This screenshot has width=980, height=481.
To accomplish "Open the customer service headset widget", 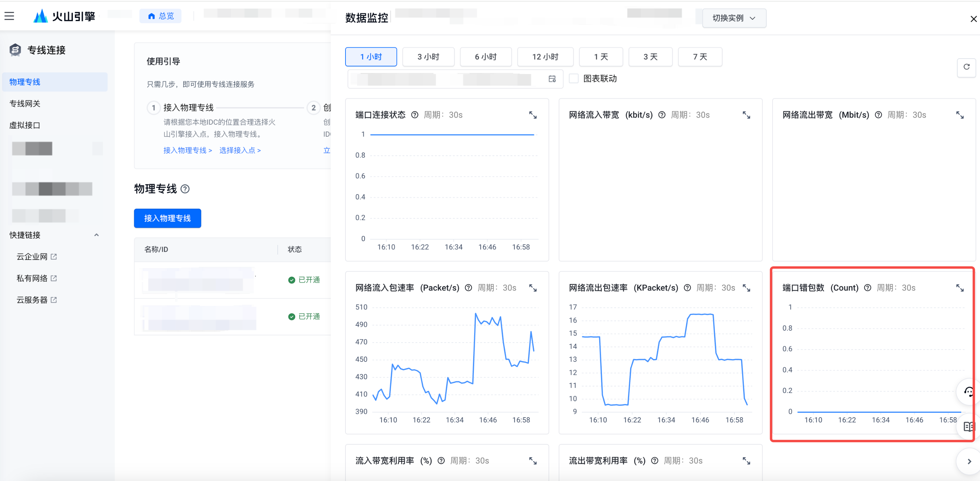I will 968,392.
